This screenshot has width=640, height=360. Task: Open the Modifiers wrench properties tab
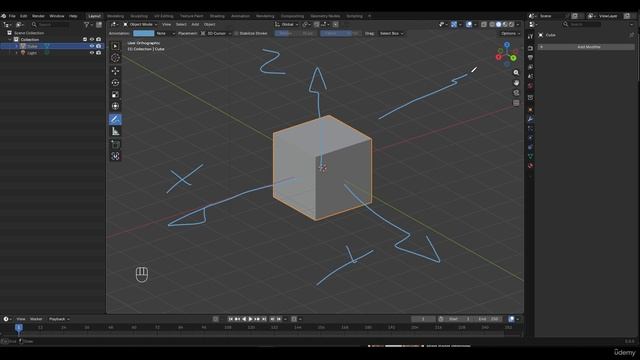[x=530, y=119]
